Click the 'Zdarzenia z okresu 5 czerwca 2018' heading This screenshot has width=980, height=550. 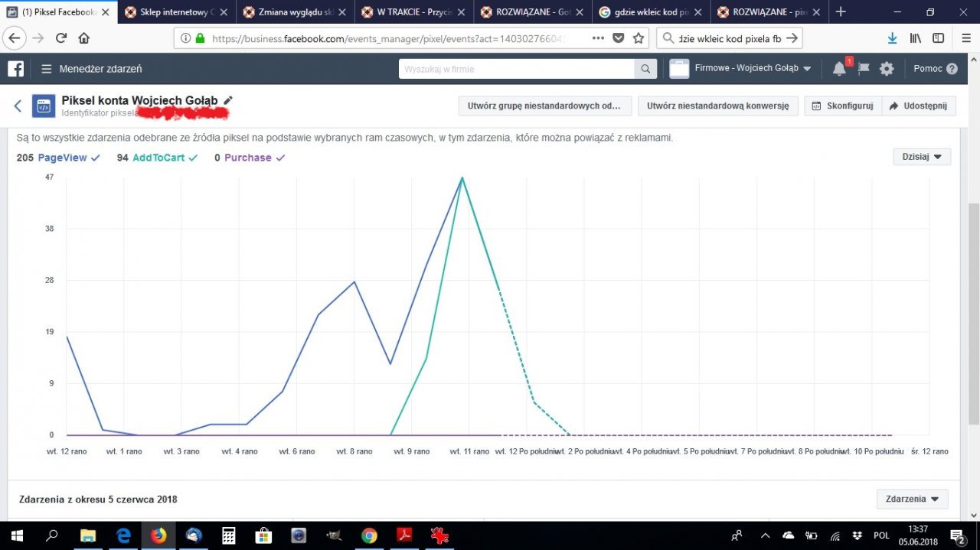click(x=98, y=500)
